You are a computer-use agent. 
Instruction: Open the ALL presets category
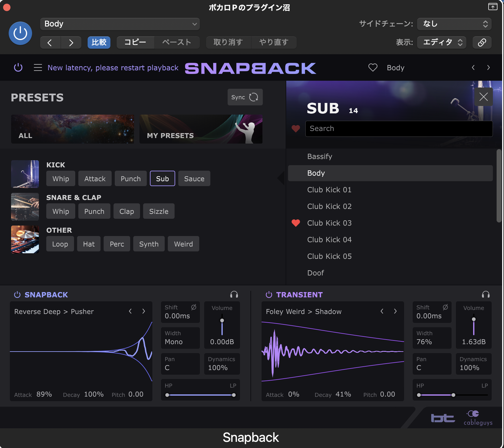click(72, 129)
